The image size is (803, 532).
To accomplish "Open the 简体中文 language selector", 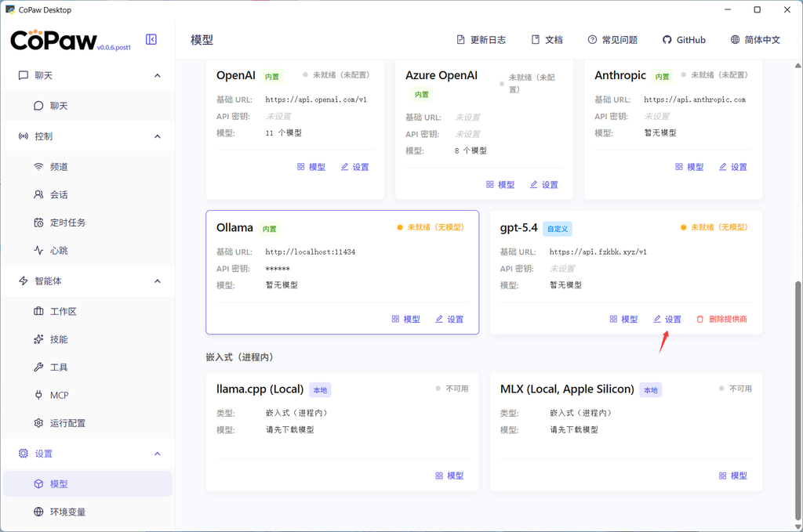I will (x=755, y=40).
